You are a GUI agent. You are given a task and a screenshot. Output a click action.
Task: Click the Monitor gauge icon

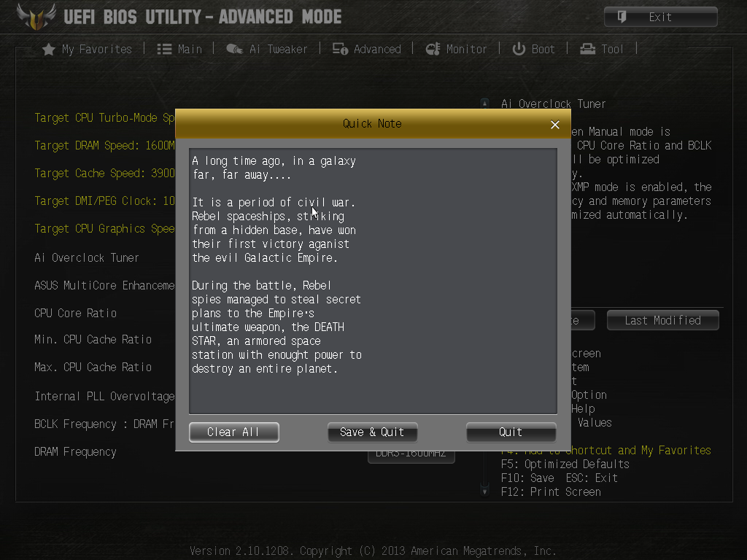click(433, 49)
